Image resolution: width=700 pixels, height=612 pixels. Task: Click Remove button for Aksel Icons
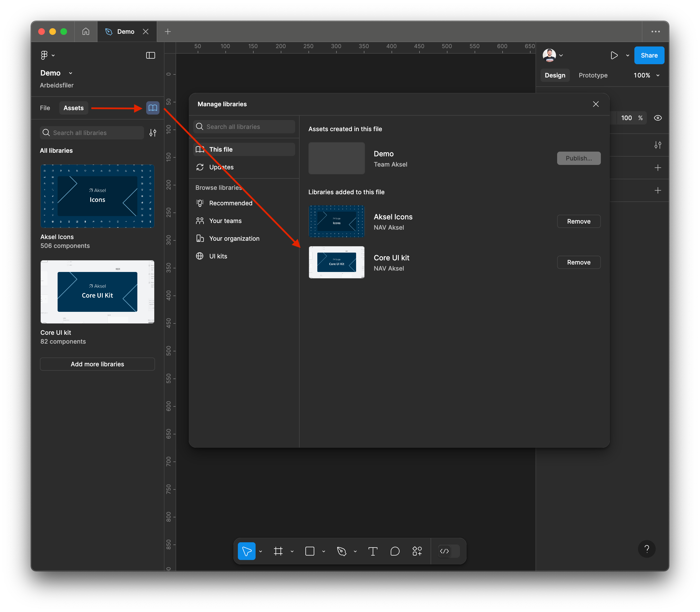[578, 221]
